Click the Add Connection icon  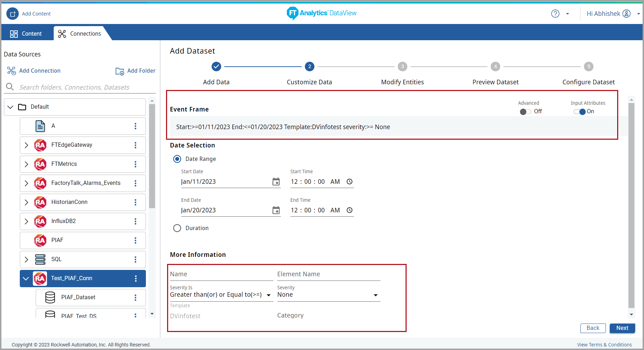tap(12, 71)
